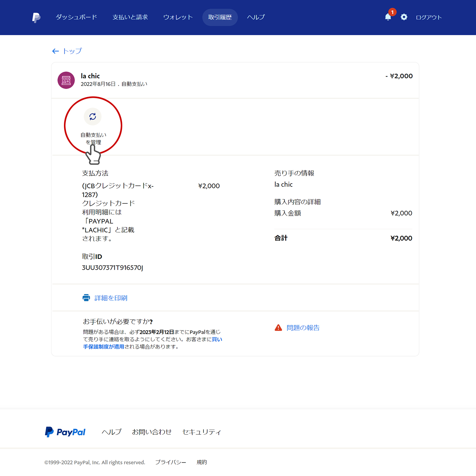Open the 買い手保護制度が適用 link

(x=153, y=343)
